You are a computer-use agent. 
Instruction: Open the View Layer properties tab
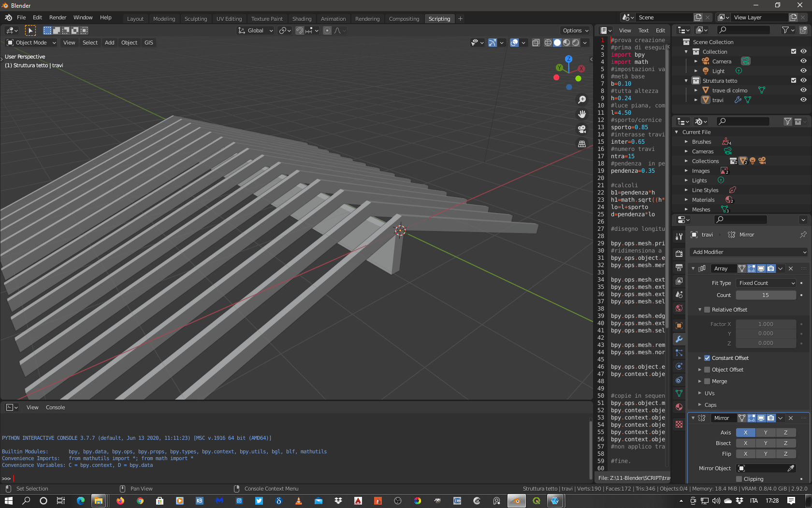[x=679, y=281]
